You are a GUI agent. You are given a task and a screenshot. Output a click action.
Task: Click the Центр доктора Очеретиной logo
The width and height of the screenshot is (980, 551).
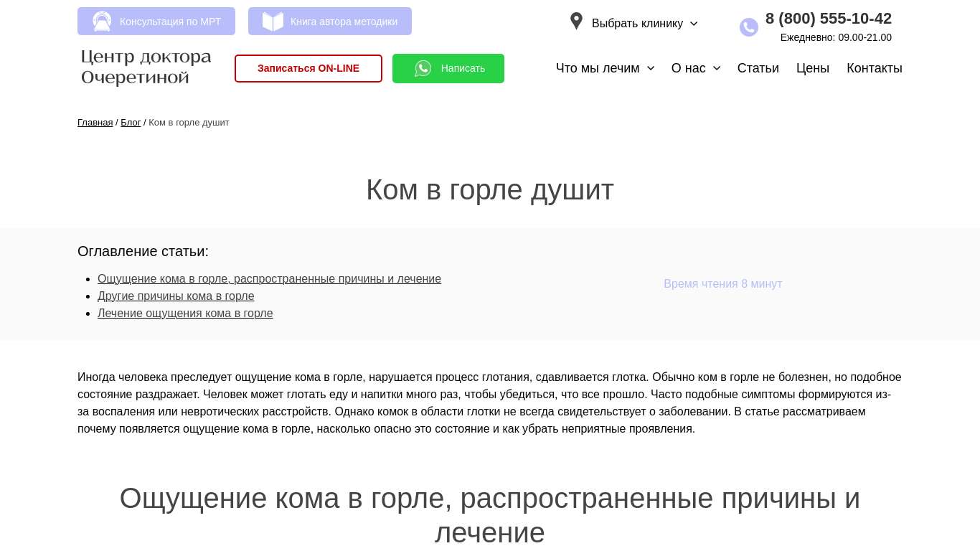[x=146, y=67]
